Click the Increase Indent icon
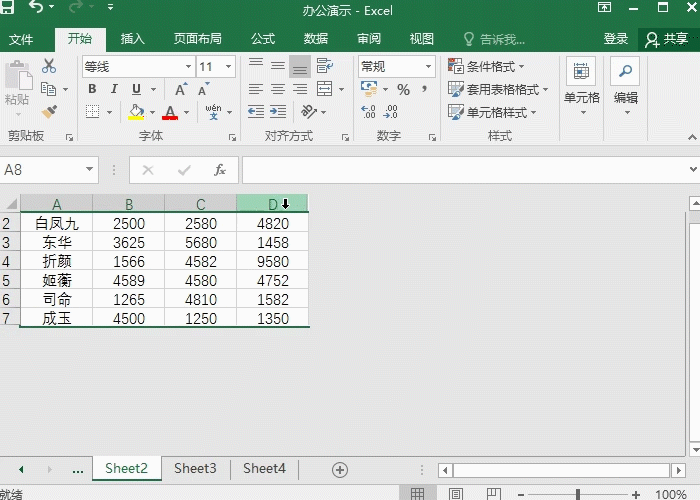Image resolution: width=700 pixels, height=500 pixels. (x=278, y=112)
